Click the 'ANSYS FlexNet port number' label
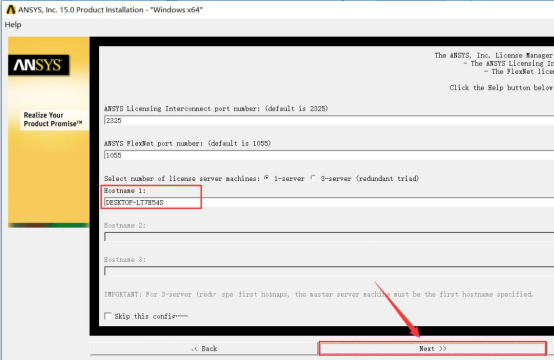The image size is (554, 360). [x=187, y=143]
